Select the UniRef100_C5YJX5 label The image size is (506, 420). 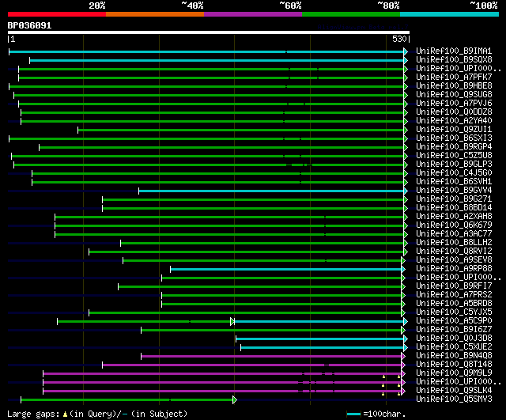pyautogui.click(x=454, y=312)
